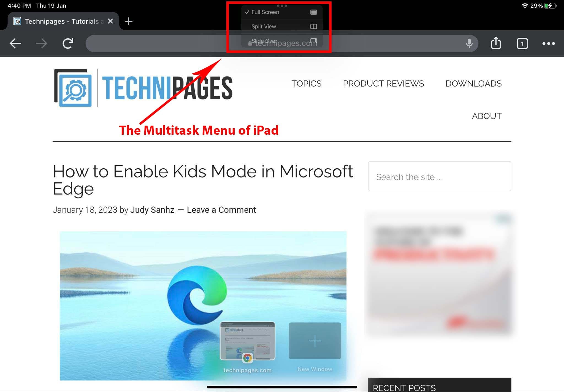Viewport: 564px width, 392px height.
Task: Open a new tab with the plus icon
Action: (128, 21)
